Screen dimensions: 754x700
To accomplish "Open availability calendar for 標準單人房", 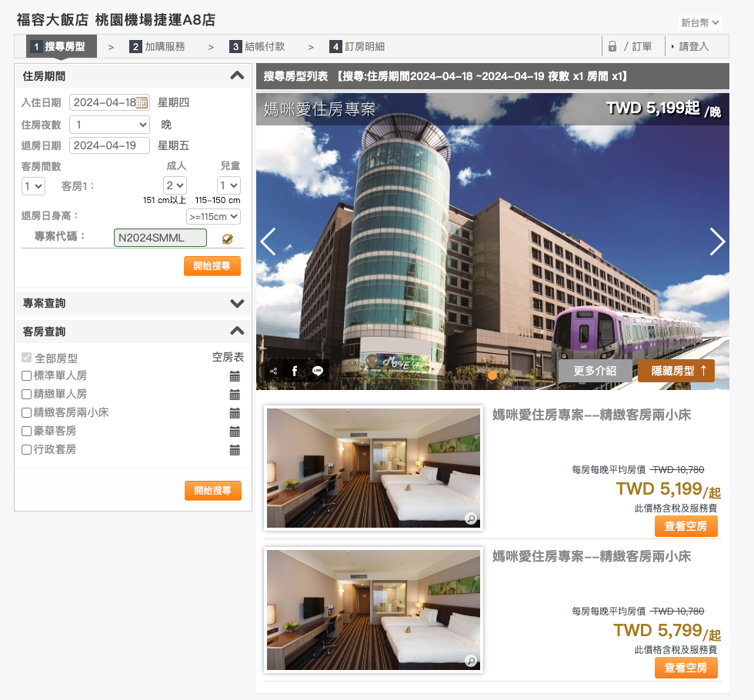I will pos(235,376).
